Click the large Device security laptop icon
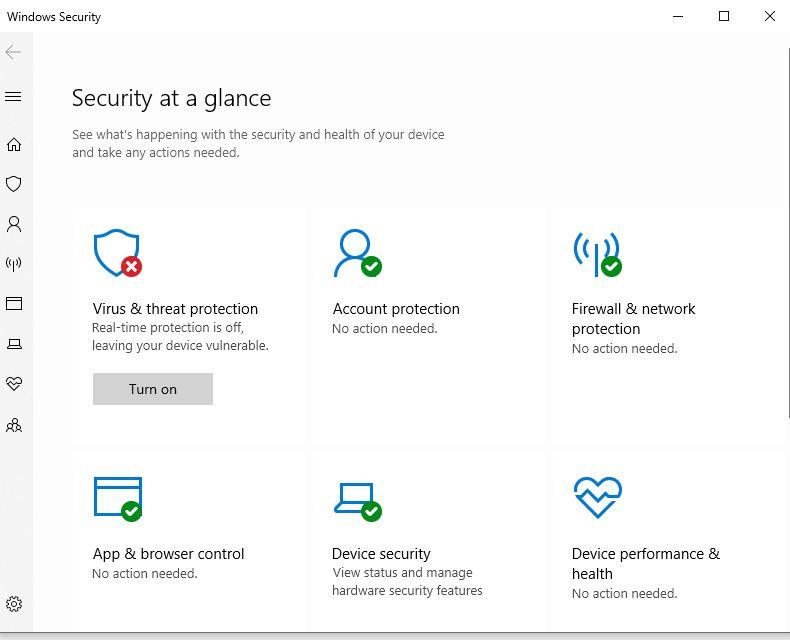Image resolution: width=790 pixels, height=640 pixels. click(x=358, y=502)
